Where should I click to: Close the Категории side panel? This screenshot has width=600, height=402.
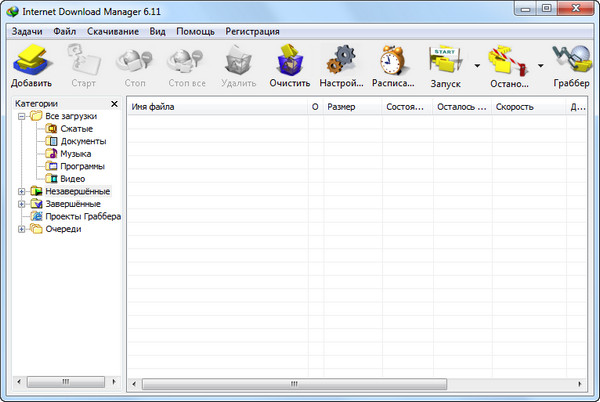pos(114,103)
